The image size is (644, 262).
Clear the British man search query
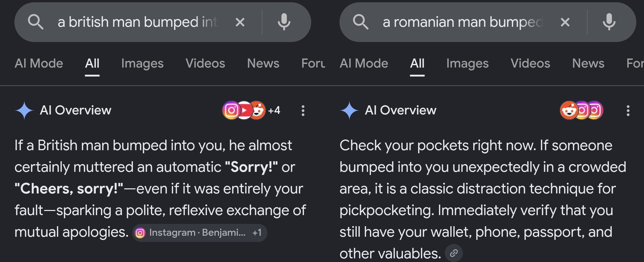pyautogui.click(x=240, y=22)
